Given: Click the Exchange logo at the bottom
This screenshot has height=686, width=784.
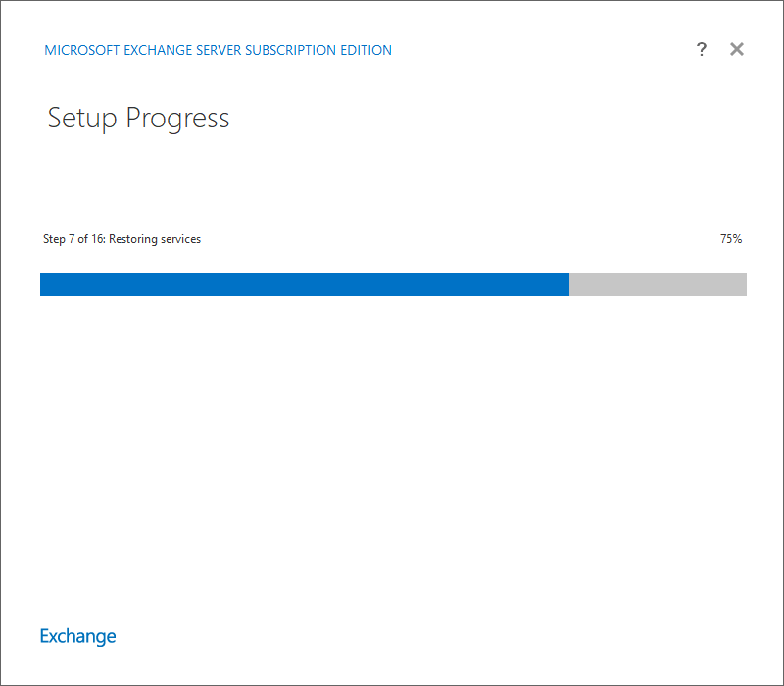Looking at the screenshot, I should pos(78,636).
